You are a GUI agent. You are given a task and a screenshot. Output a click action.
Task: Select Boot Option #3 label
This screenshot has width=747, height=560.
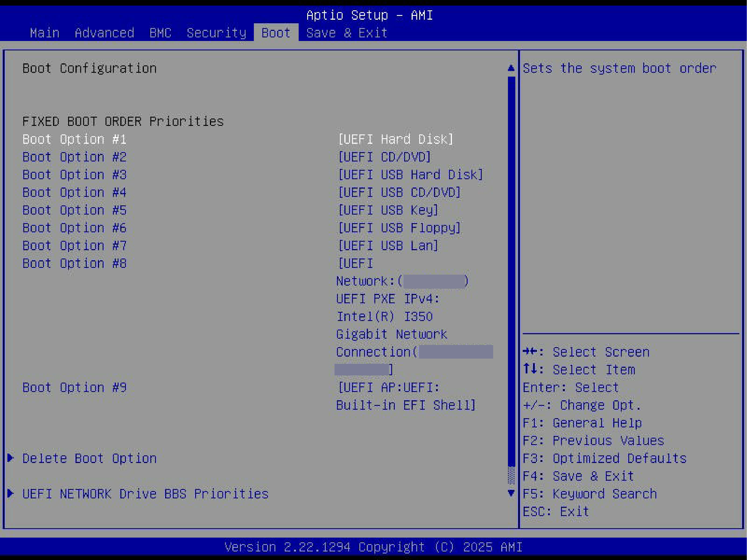coord(74,174)
